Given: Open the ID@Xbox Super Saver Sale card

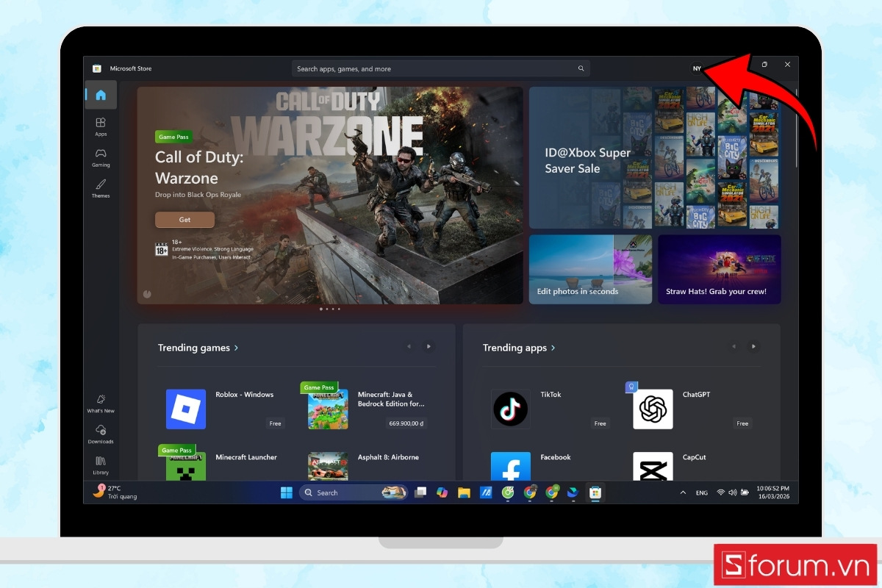Looking at the screenshot, I should point(653,157).
